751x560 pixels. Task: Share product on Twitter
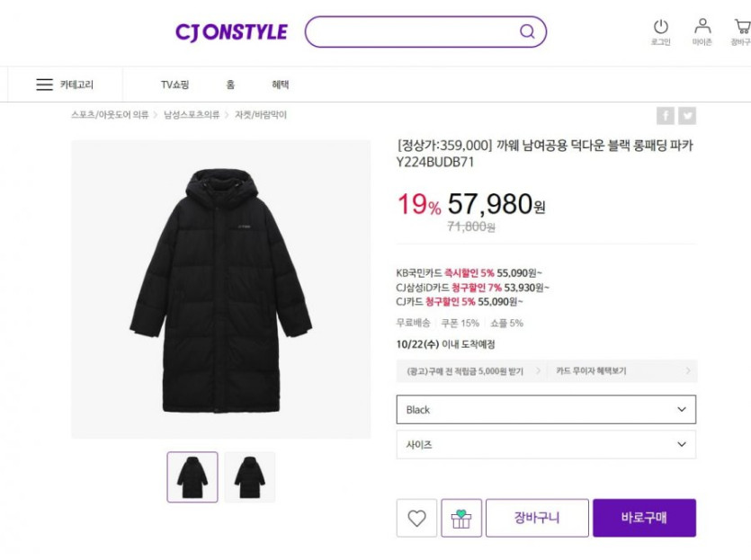(687, 115)
